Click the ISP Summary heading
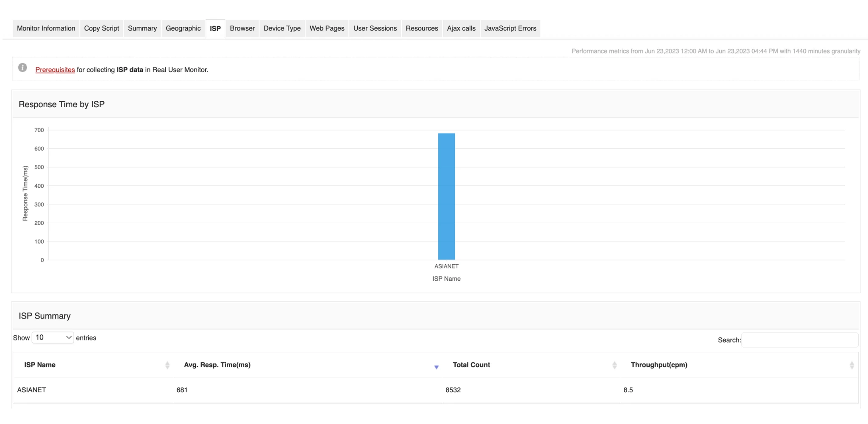 coord(45,316)
